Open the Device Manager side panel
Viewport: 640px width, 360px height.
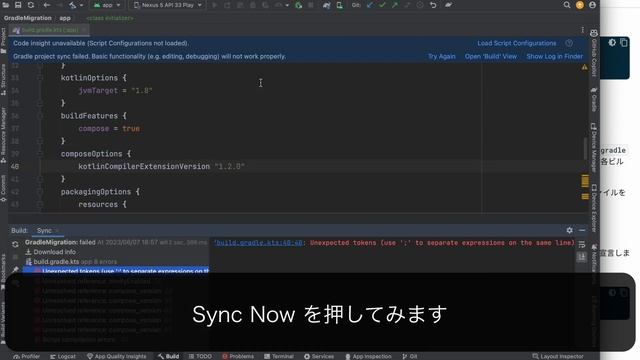[x=594, y=147]
